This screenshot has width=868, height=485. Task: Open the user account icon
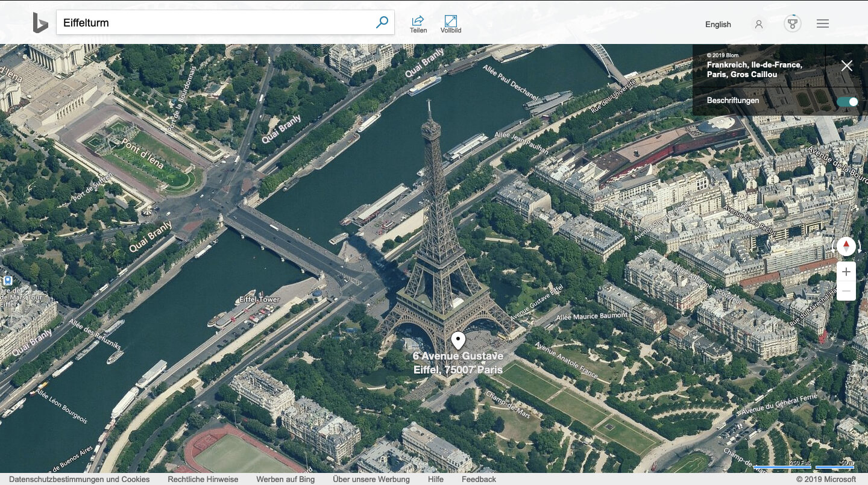point(759,24)
